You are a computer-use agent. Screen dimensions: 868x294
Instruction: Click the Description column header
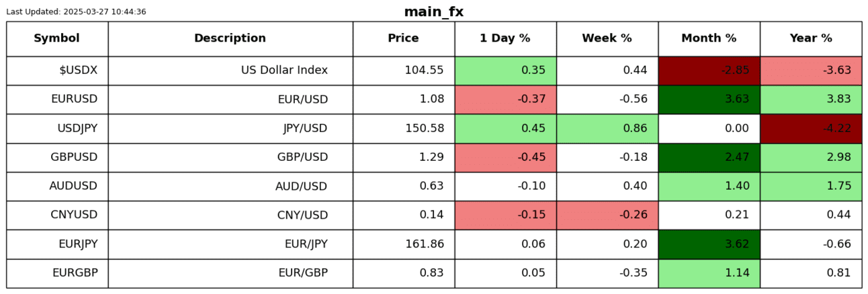pyautogui.click(x=230, y=39)
